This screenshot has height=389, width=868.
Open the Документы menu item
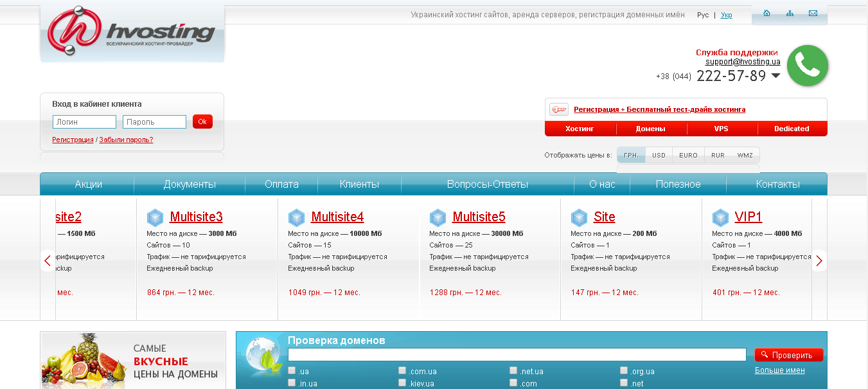pyautogui.click(x=190, y=184)
